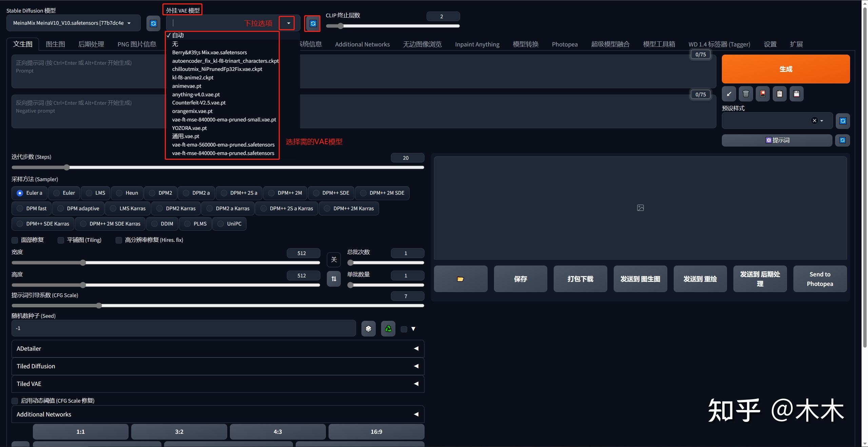This screenshot has width=868, height=447.
Task: Open output folder with the folder icon
Action: [x=460, y=279]
